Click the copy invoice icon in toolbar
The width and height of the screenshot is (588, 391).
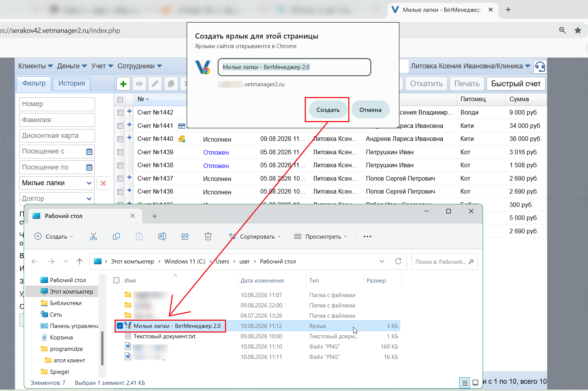[x=171, y=84]
